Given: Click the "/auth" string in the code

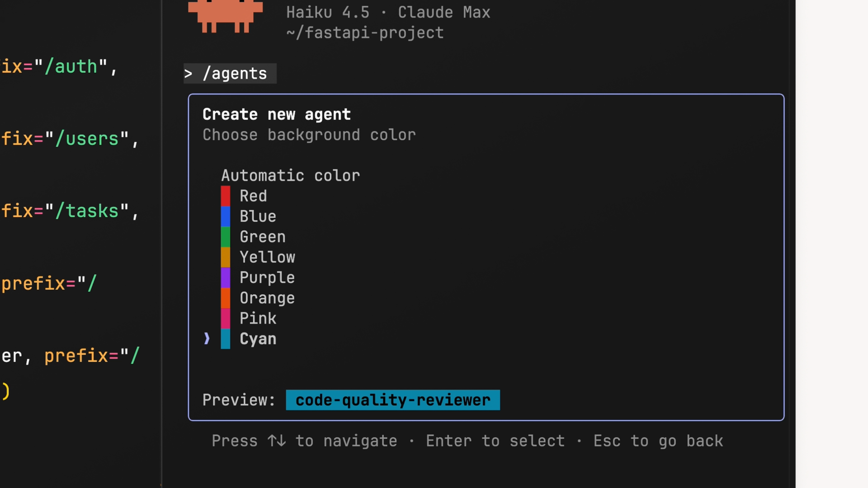Looking at the screenshot, I should (71, 67).
